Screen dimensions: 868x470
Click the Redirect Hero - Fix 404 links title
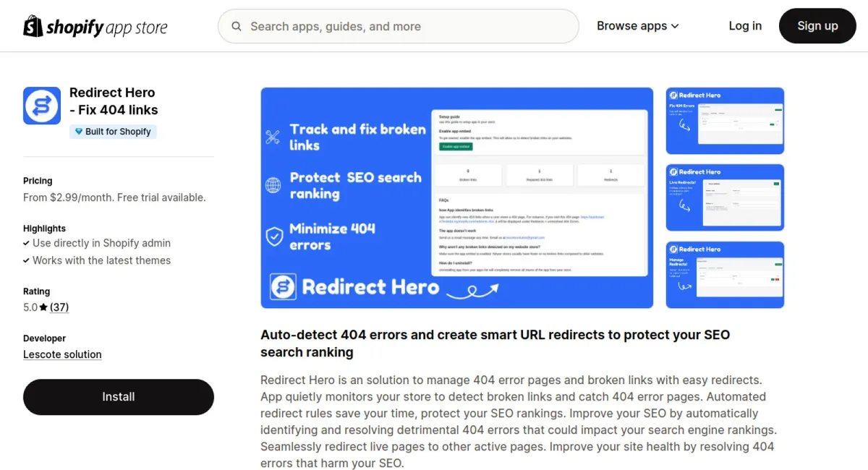[114, 101]
